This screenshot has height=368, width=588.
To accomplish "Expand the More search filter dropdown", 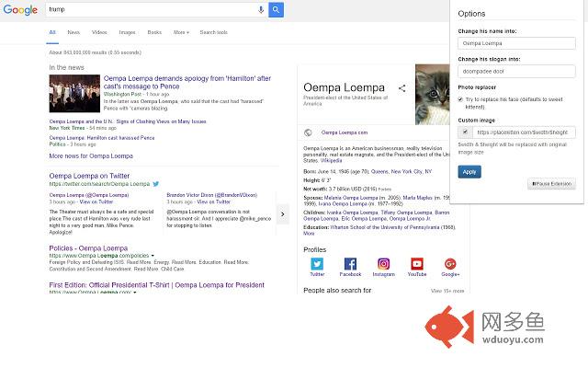I will tap(181, 32).
